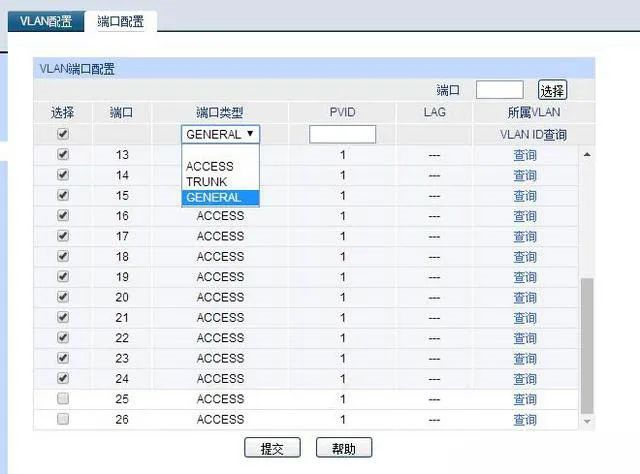Click the 提交 submit button
The image size is (640, 474).
[272, 448]
